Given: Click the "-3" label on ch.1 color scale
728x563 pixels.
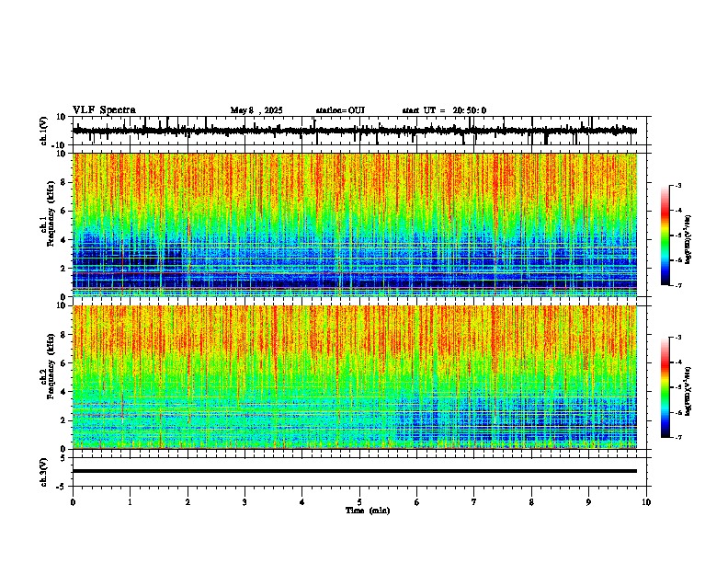Looking at the screenshot, I should tap(677, 185).
